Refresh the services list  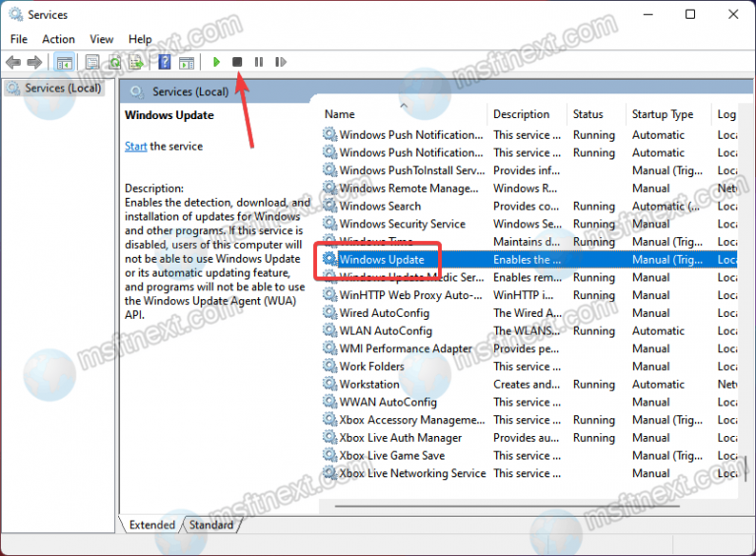pos(115,62)
